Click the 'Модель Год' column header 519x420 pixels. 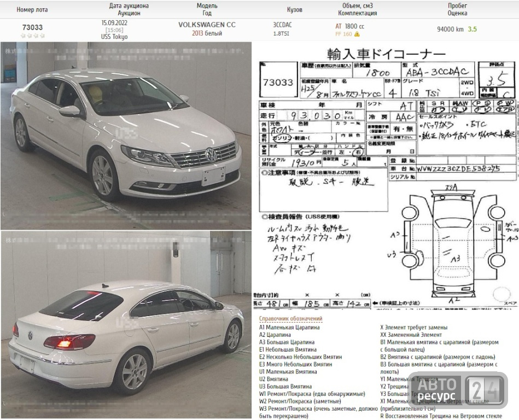pos(207,9)
